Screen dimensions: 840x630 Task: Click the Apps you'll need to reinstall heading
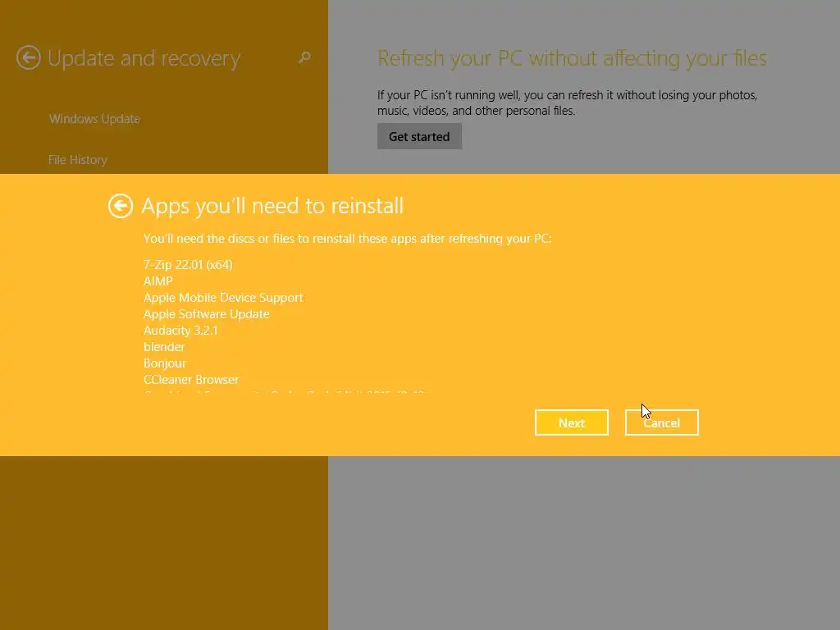coord(272,206)
